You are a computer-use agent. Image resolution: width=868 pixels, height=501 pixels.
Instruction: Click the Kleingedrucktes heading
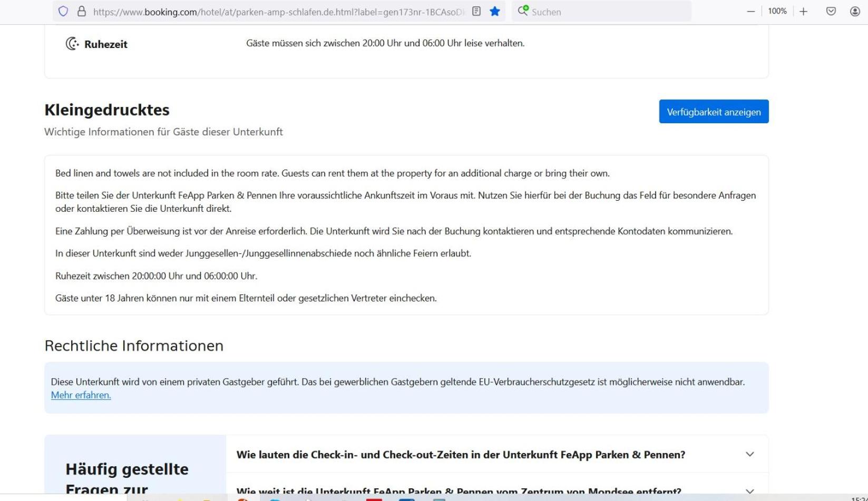107,110
